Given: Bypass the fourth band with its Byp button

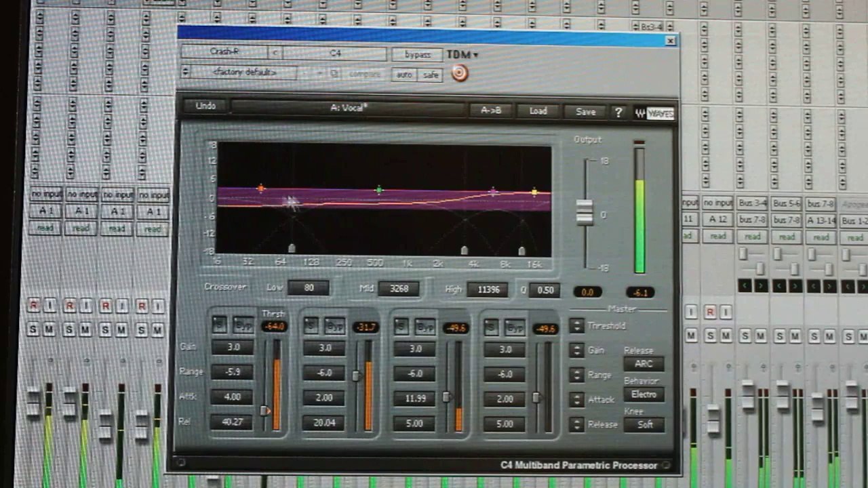Looking at the screenshot, I should pyautogui.click(x=515, y=328).
